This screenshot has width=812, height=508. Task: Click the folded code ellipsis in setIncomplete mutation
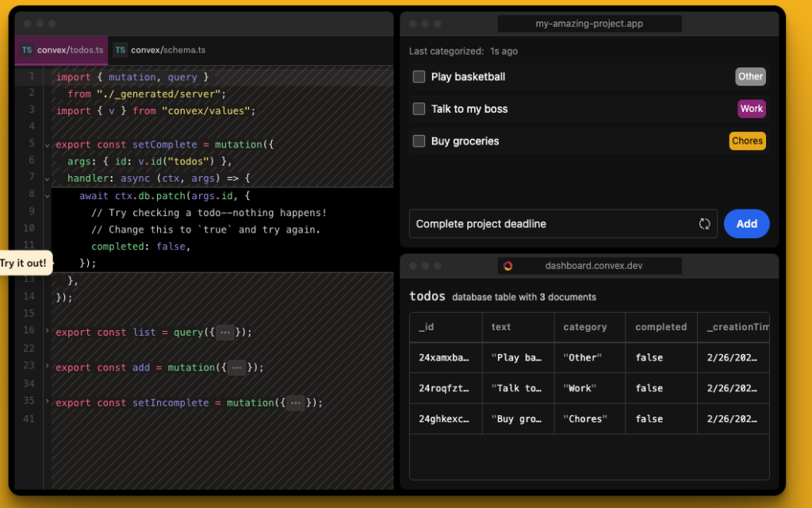296,402
